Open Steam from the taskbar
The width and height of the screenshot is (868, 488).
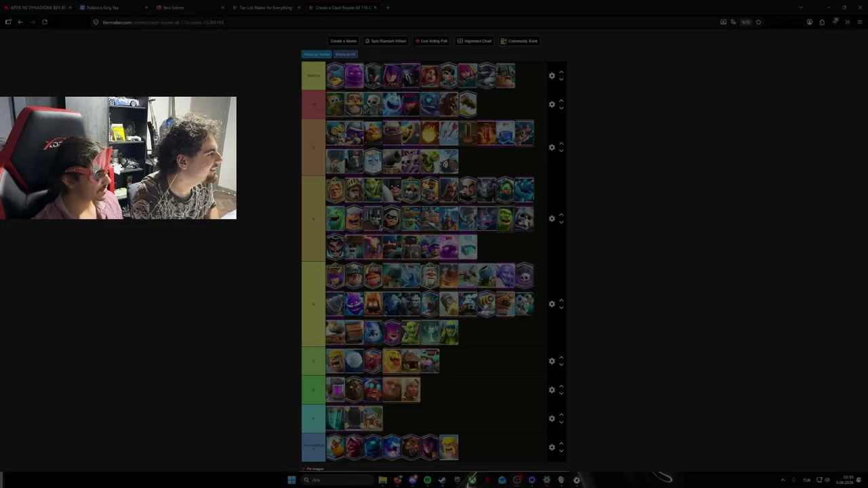(x=442, y=480)
